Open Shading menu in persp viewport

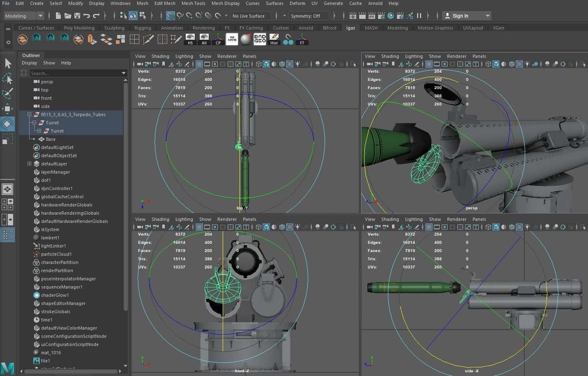390,56
